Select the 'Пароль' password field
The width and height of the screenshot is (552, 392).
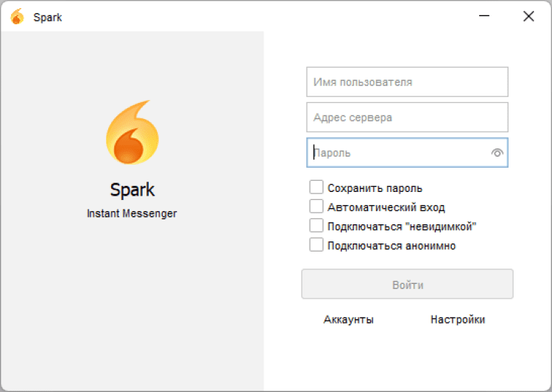tap(397, 153)
